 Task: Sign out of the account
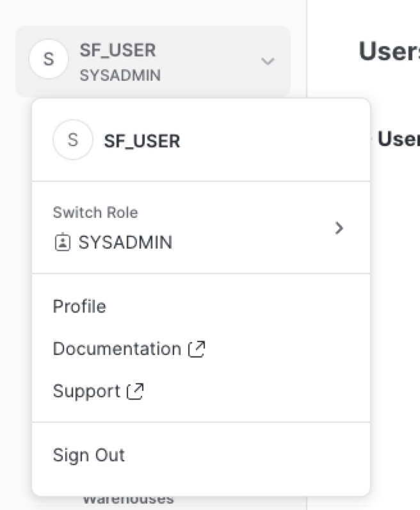tap(89, 456)
